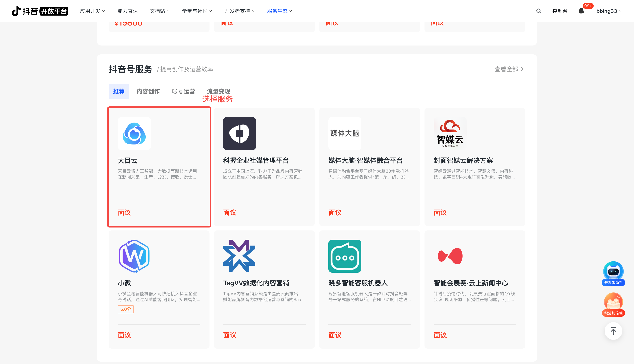Open the 天目云 service title
The width and height of the screenshot is (634, 364).
(x=127, y=161)
